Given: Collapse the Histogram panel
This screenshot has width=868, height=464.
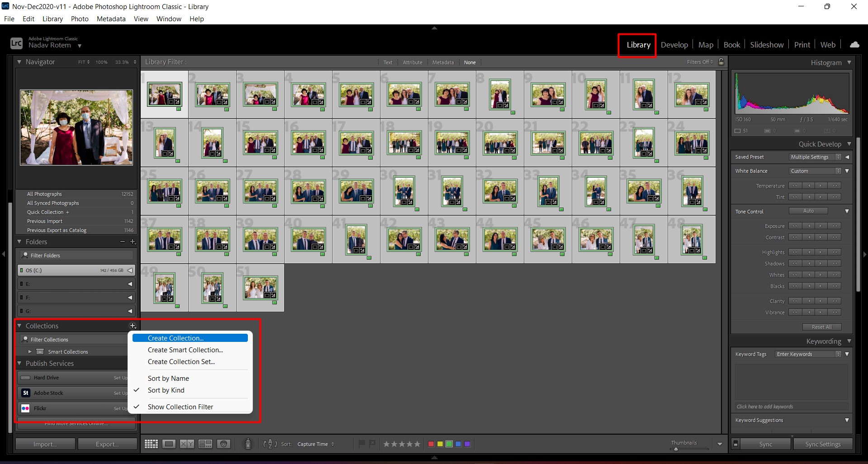Looking at the screenshot, I should point(849,62).
